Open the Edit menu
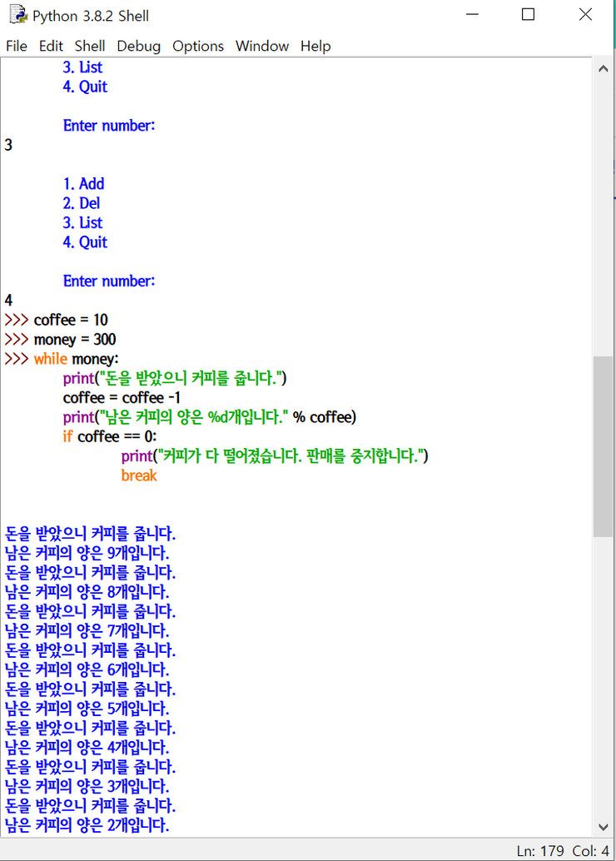Image resolution: width=616 pixels, height=861 pixels. [51, 46]
